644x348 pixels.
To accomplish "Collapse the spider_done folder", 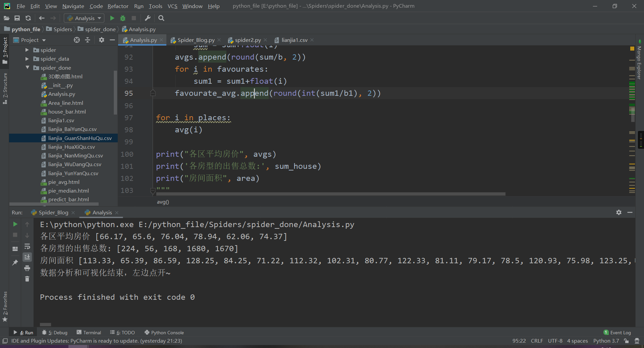I will (x=27, y=68).
